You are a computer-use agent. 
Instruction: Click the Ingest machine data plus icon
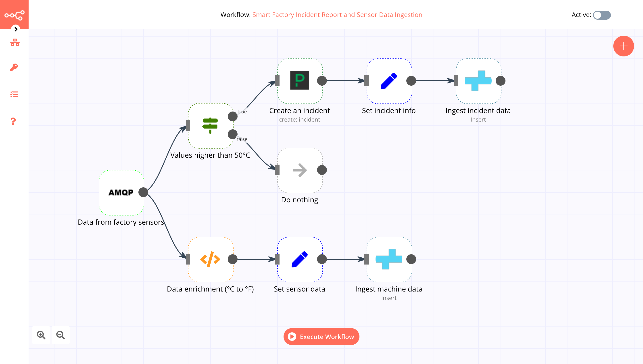coord(389,259)
